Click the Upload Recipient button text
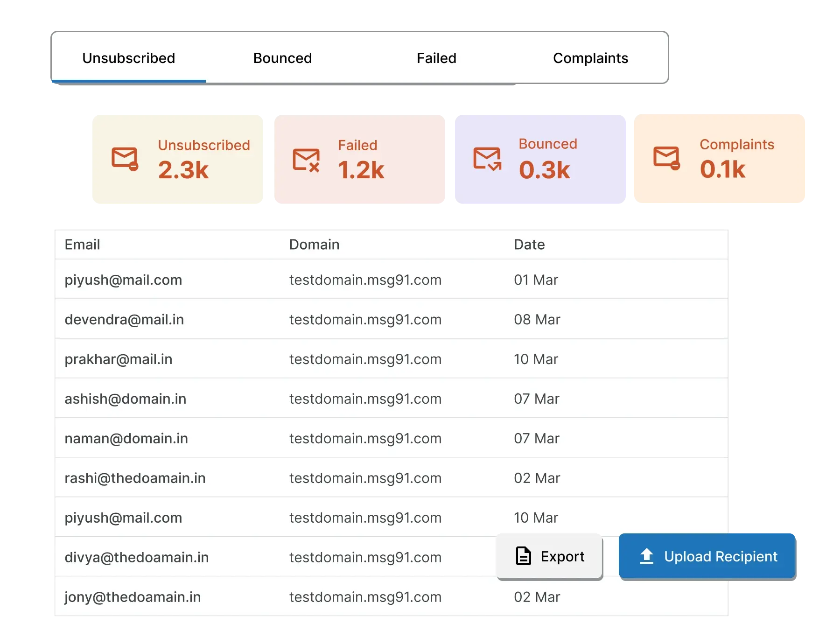Image resolution: width=840 pixels, height=630 pixels. (x=721, y=557)
